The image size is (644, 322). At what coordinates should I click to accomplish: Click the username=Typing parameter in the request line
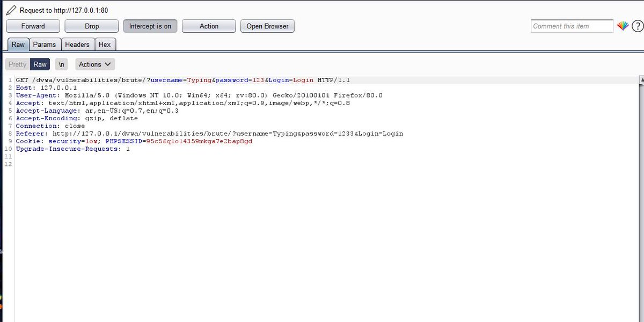tap(181, 80)
